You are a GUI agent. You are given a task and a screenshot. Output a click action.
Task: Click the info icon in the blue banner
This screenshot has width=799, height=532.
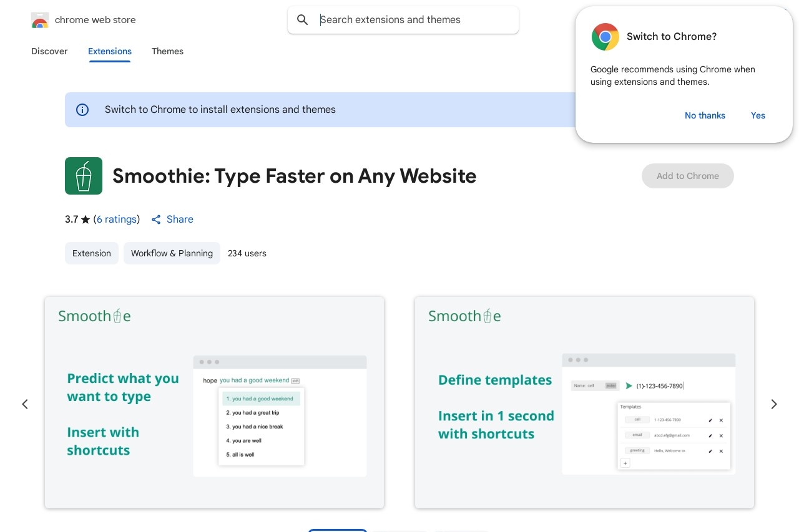pos(82,110)
